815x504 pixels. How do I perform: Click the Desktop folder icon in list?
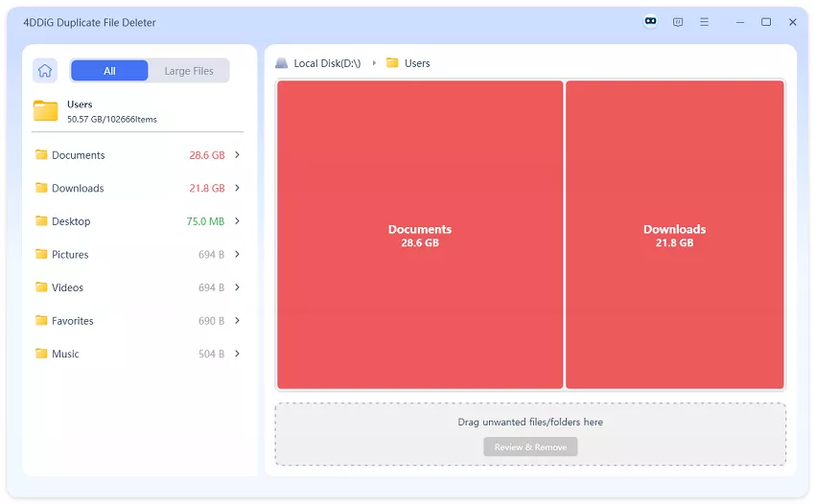click(x=41, y=220)
